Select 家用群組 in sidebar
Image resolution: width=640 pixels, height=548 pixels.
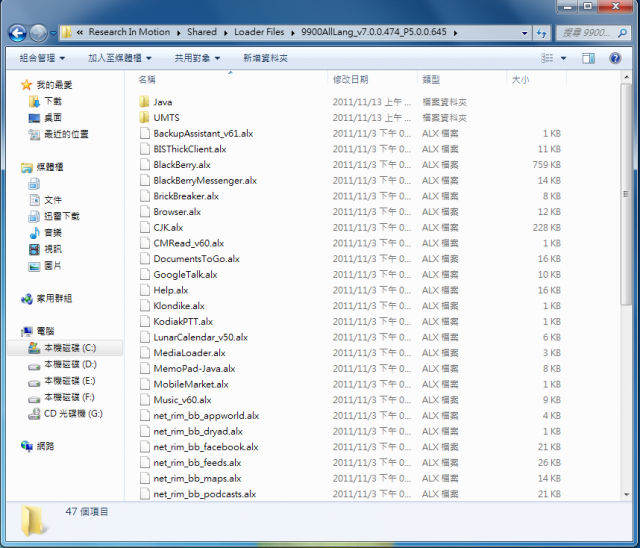pos(46,299)
